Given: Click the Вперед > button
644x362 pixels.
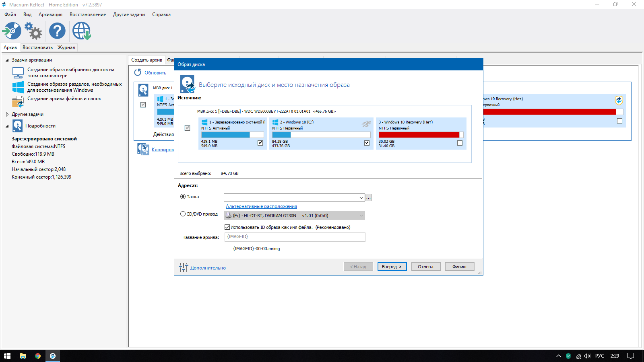Looking at the screenshot, I should [392, 267].
